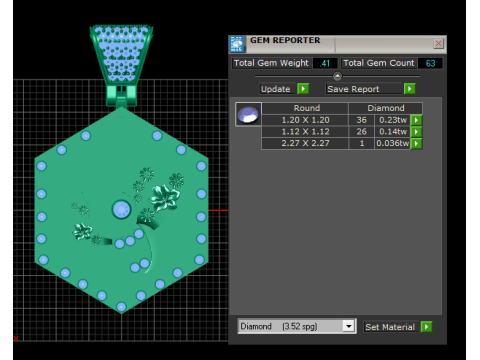Click the gem count 36 cell

click(362, 120)
